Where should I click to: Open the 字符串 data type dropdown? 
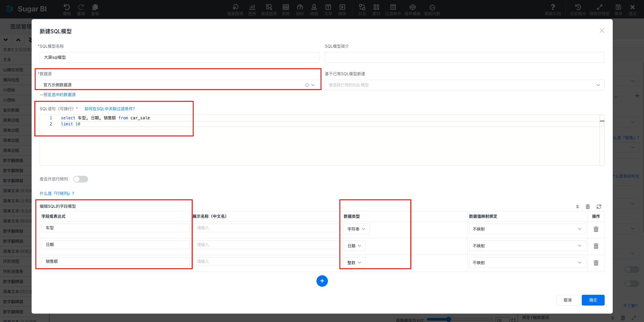point(356,229)
